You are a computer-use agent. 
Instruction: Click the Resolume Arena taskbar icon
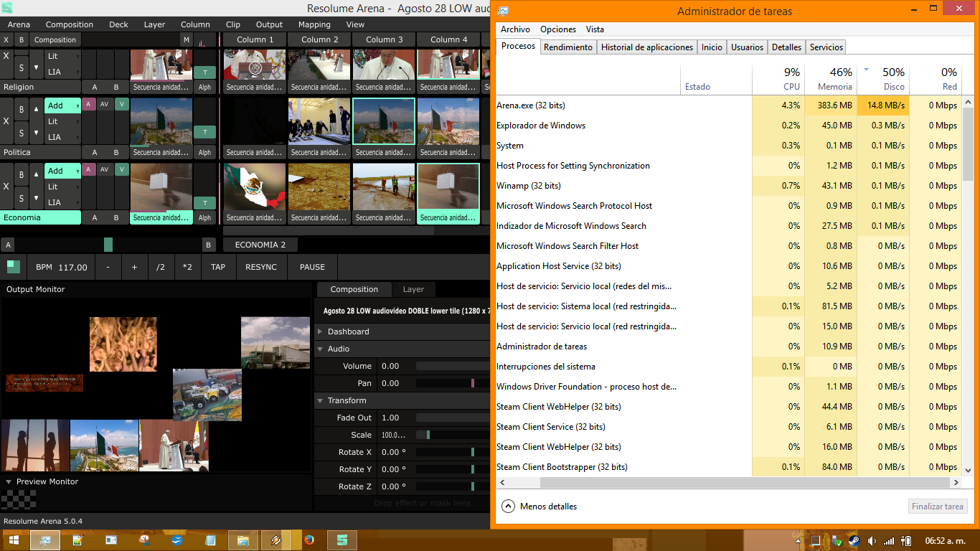(x=342, y=540)
